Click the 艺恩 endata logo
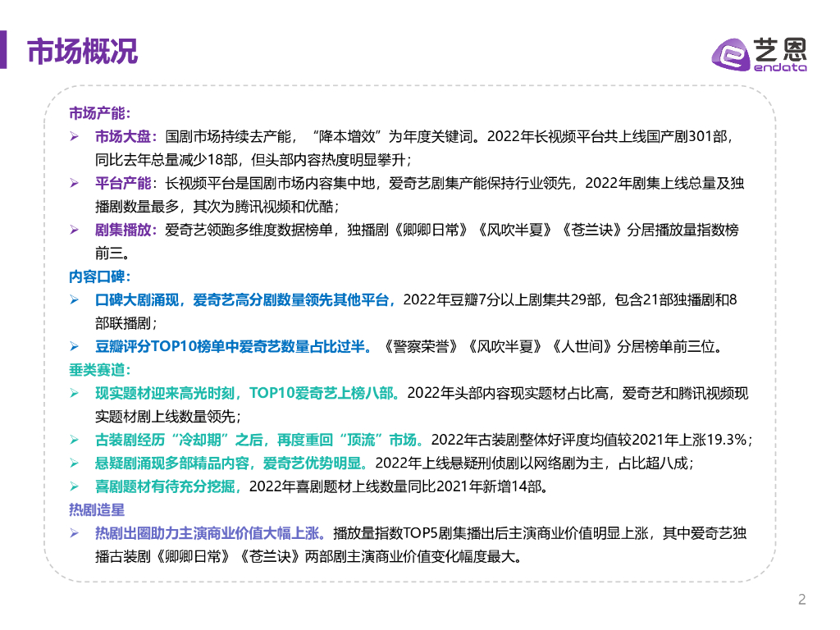Screen dimensions: 840x630 [759, 55]
